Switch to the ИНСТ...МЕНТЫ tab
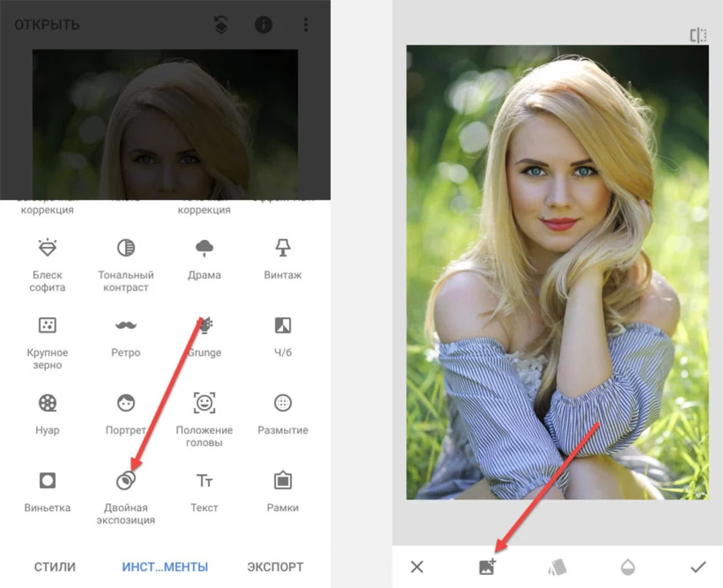The width and height of the screenshot is (723, 588). point(165,566)
